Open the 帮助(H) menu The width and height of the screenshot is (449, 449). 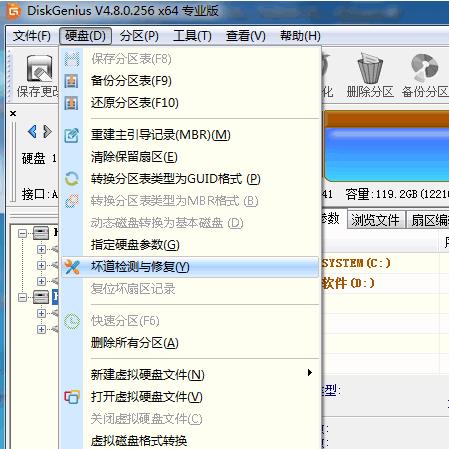(300, 36)
